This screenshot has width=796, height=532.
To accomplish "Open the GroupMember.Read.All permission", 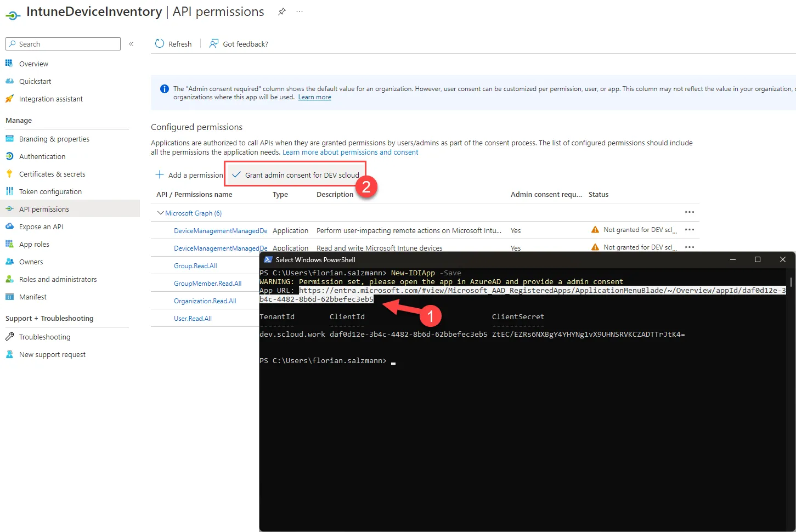I will coord(207,284).
